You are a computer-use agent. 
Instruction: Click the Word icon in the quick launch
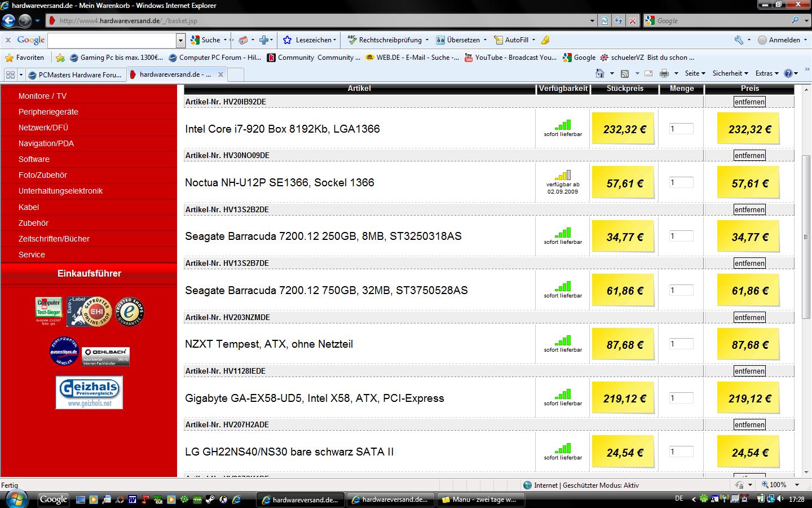(133, 500)
